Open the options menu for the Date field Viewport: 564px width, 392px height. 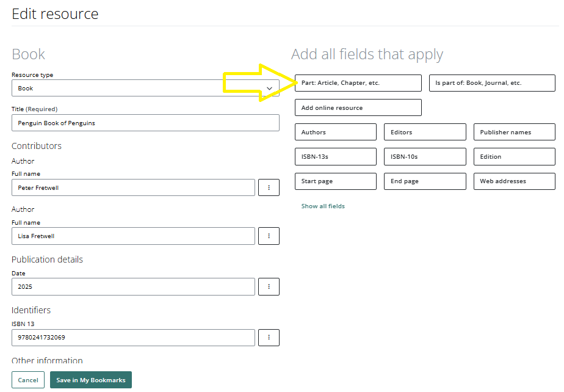269,286
